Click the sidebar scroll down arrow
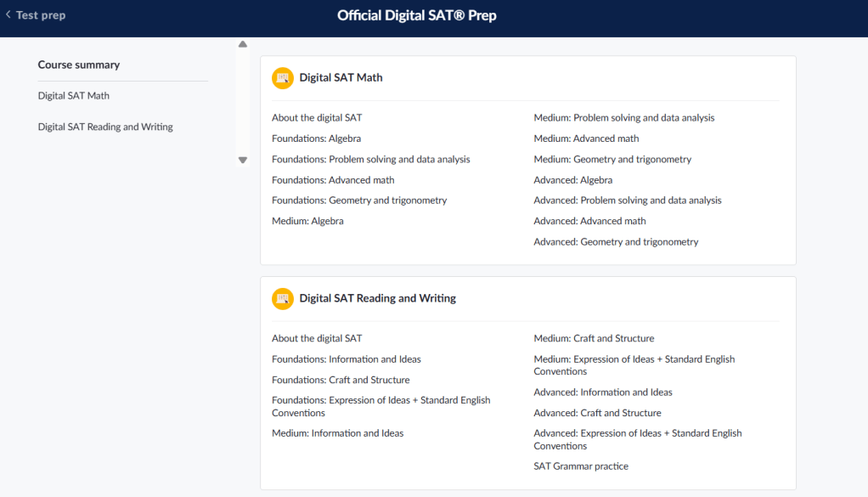The height and width of the screenshot is (497, 868). point(243,160)
